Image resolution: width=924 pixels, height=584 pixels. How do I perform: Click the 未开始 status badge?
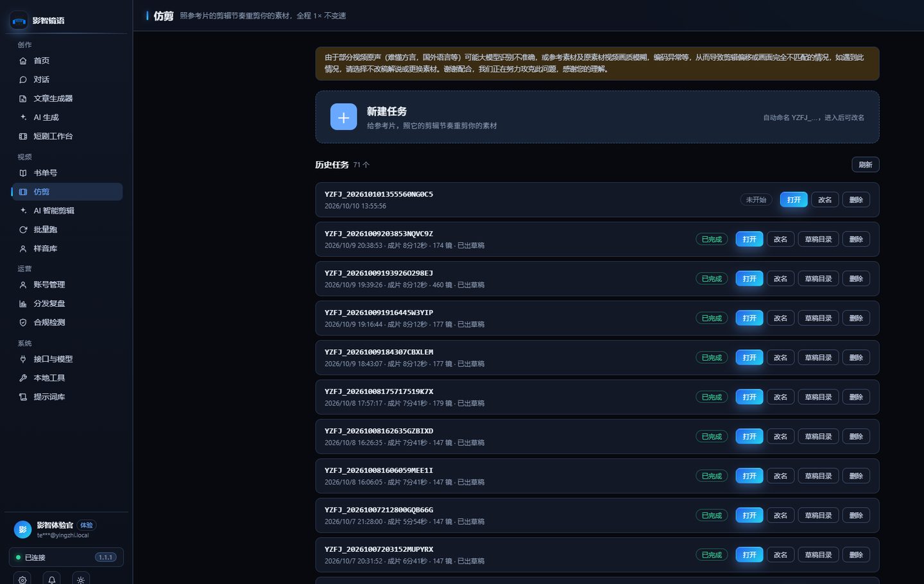tap(756, 200)
